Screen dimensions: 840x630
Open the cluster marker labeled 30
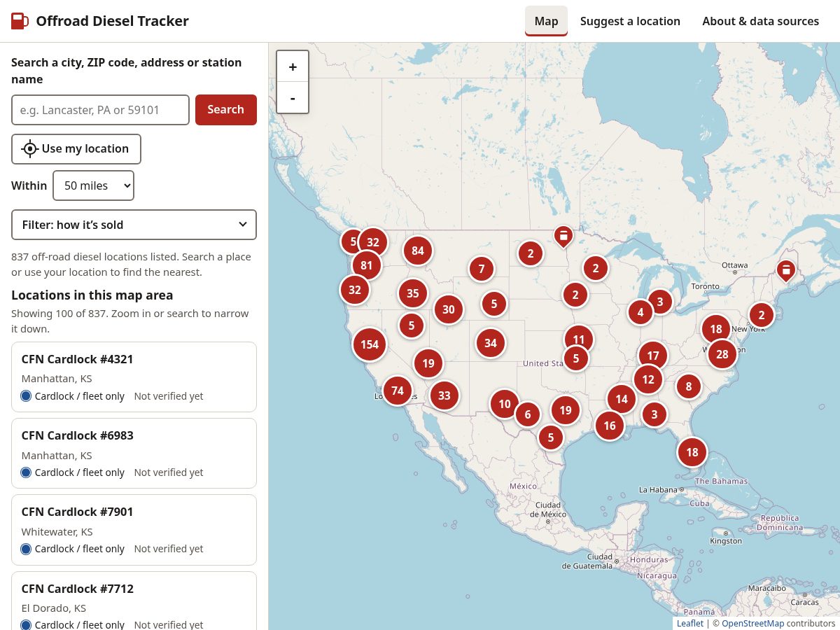449,309
